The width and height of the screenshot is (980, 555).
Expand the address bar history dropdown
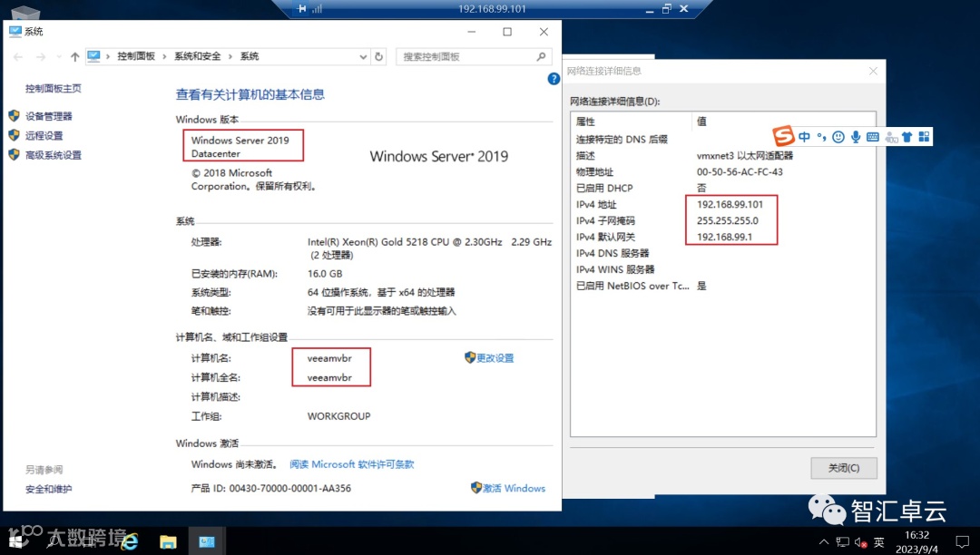362,57
